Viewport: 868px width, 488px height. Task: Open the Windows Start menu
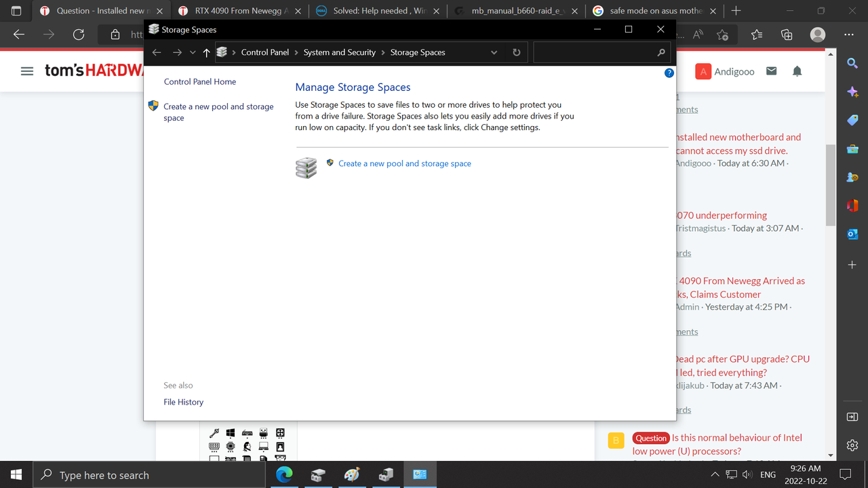coord(16,474)
